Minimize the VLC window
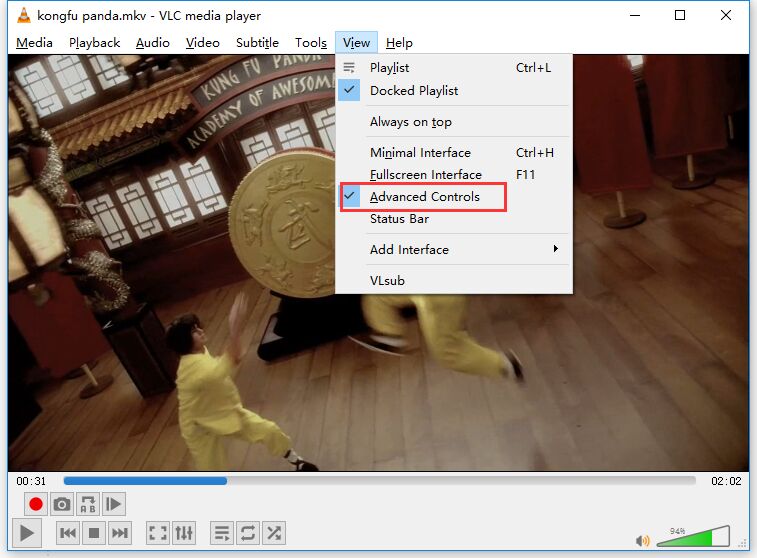This screenshot has height=558, width=757. (x=635, y=15)
